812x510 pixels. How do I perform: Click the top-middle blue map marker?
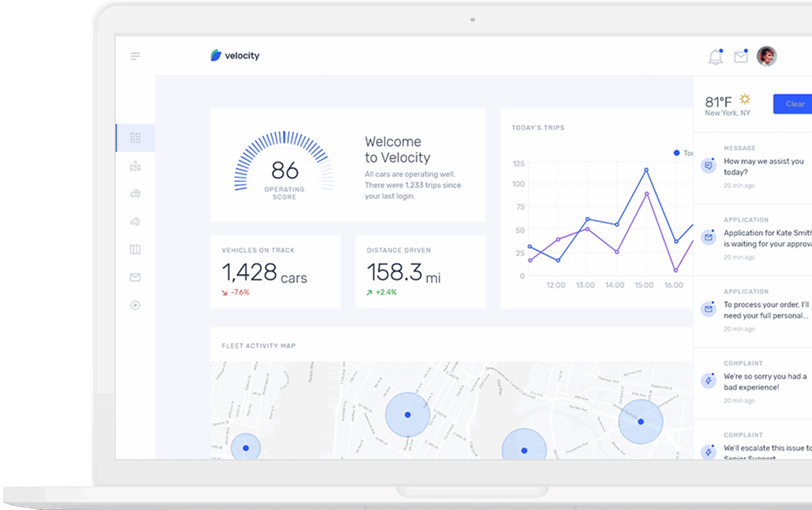click(407, 415)
